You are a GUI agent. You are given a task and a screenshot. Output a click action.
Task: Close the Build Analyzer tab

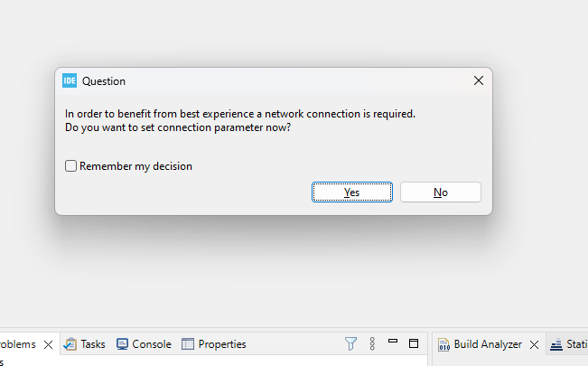[x=534, y=344]
